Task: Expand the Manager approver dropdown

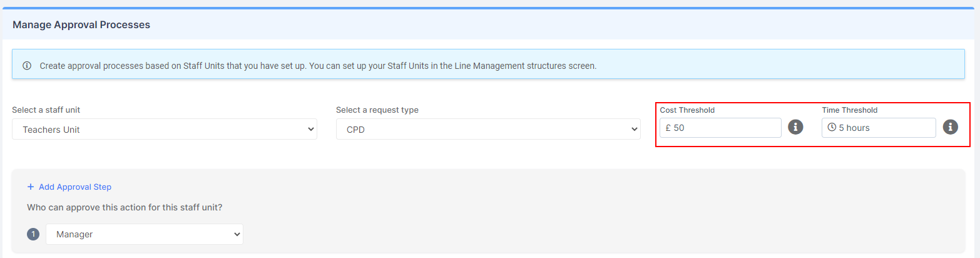Action: pos(144,234)
